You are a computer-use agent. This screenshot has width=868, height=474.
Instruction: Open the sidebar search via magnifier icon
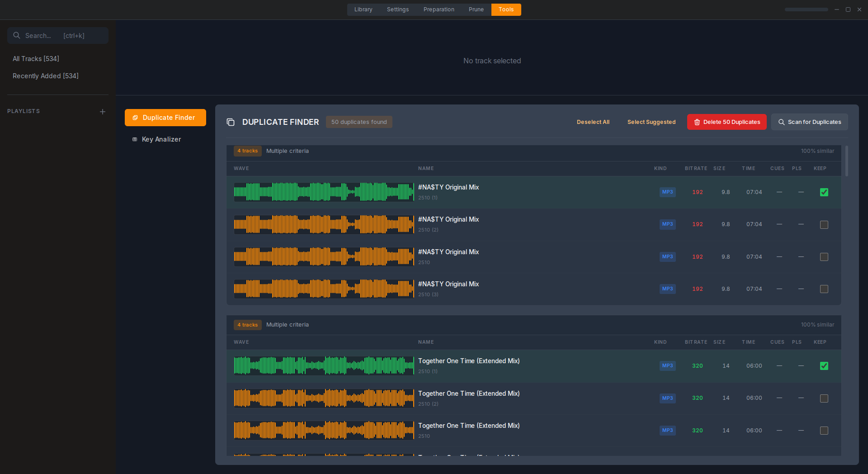coord(17,35)
